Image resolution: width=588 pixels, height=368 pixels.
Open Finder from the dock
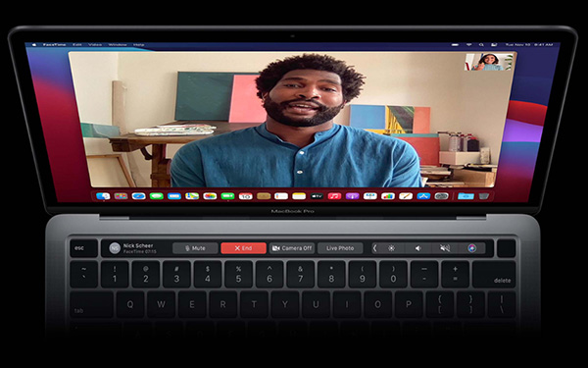tap(103, 196)
